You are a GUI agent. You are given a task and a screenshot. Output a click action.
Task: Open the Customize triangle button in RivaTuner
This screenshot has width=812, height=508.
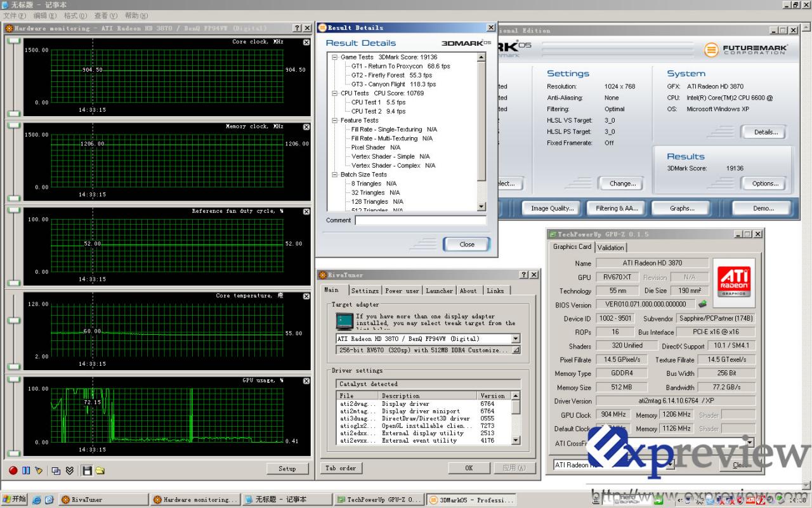[516, 350]
